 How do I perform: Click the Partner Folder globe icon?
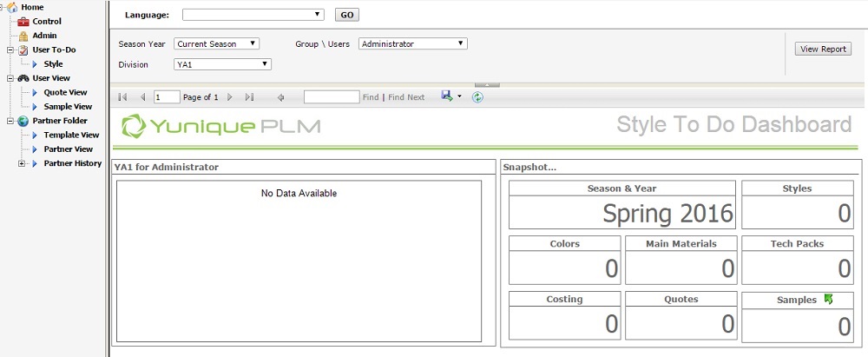coord(23,121)
